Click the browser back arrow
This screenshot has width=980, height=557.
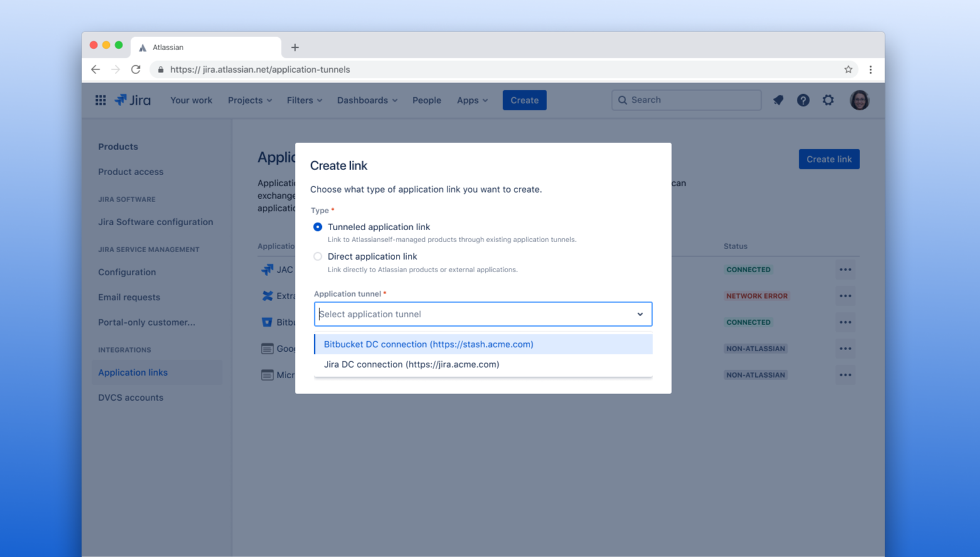[x=95, y=70]
